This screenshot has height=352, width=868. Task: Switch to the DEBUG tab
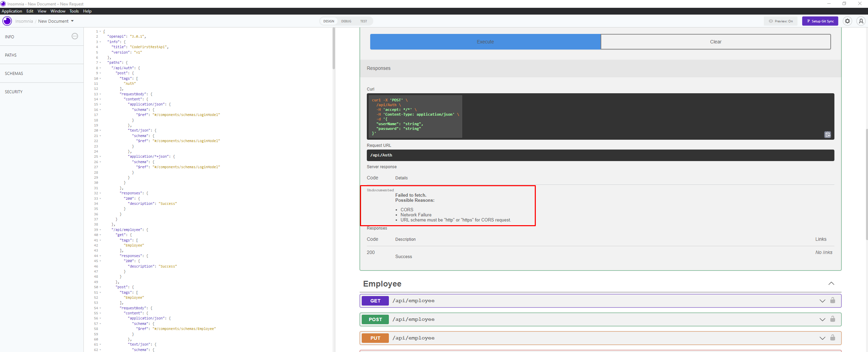[x=346, y=21]
